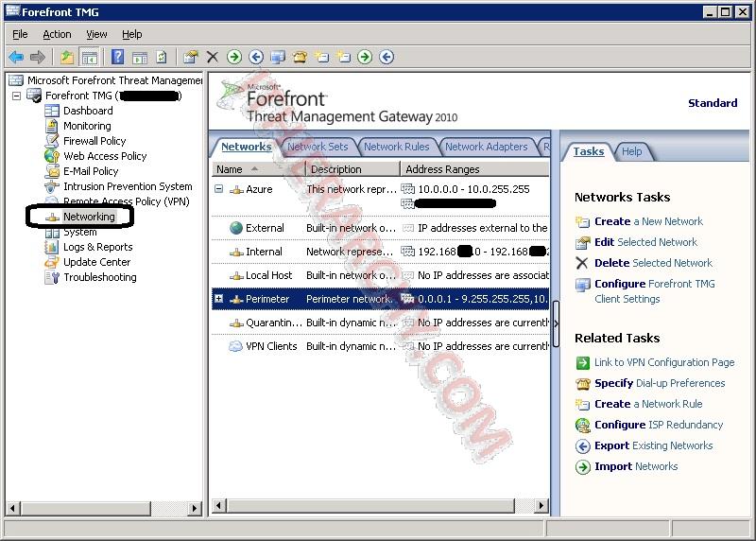Click the networks list scroll left arrow
Screen dimensions: 756x541
click(x=219, y=506)
